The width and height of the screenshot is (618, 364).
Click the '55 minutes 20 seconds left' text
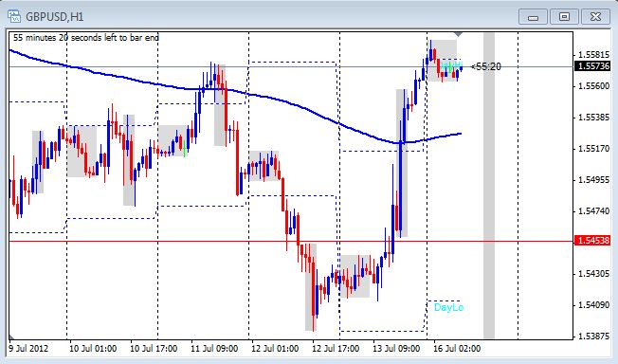[x=86, y=38]
